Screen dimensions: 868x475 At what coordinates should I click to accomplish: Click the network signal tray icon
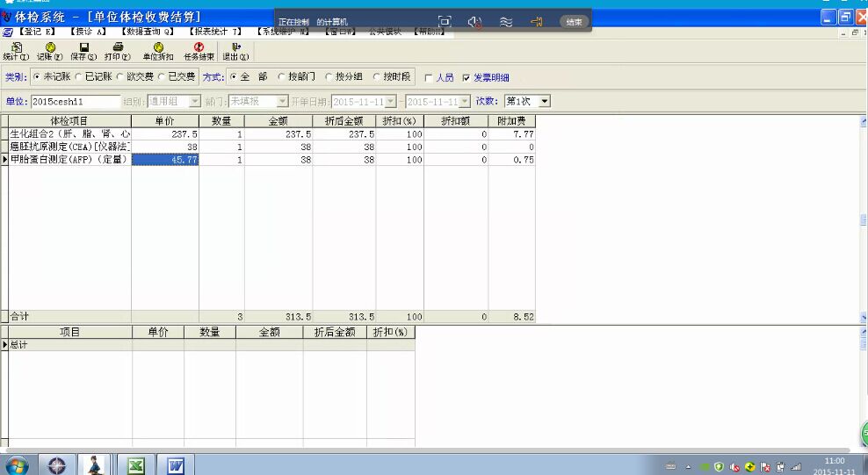coord(796,467)
